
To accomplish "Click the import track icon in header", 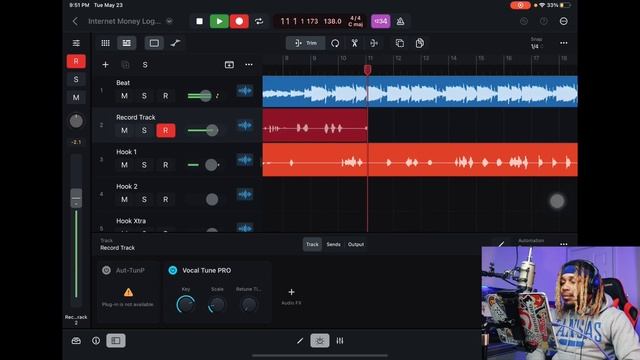I will tap(229, 64).
